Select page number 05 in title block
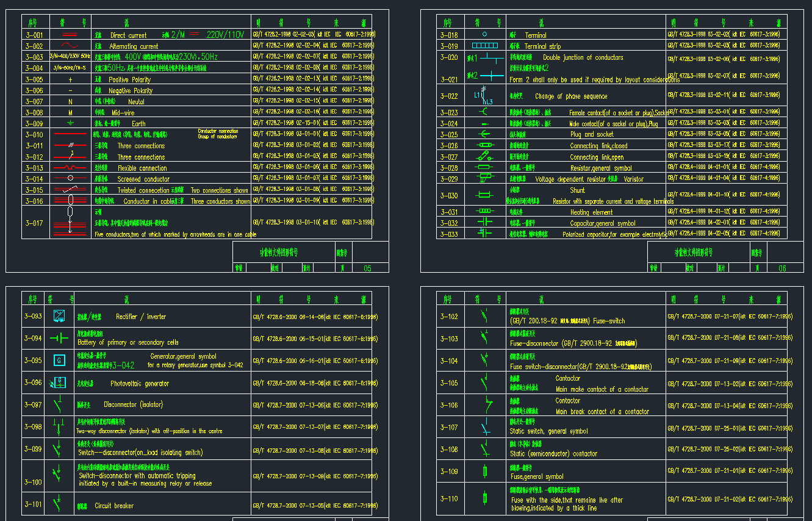 pos(367,268)
